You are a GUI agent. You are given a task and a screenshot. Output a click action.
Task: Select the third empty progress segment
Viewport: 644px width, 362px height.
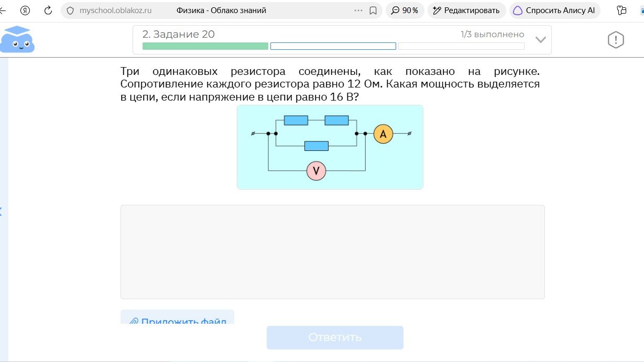(x=461, y=46)
